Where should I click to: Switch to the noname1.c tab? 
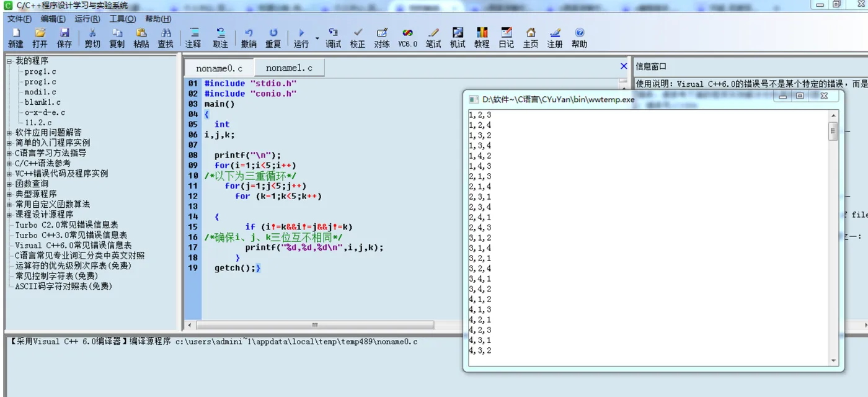click(x=289, y=68)
